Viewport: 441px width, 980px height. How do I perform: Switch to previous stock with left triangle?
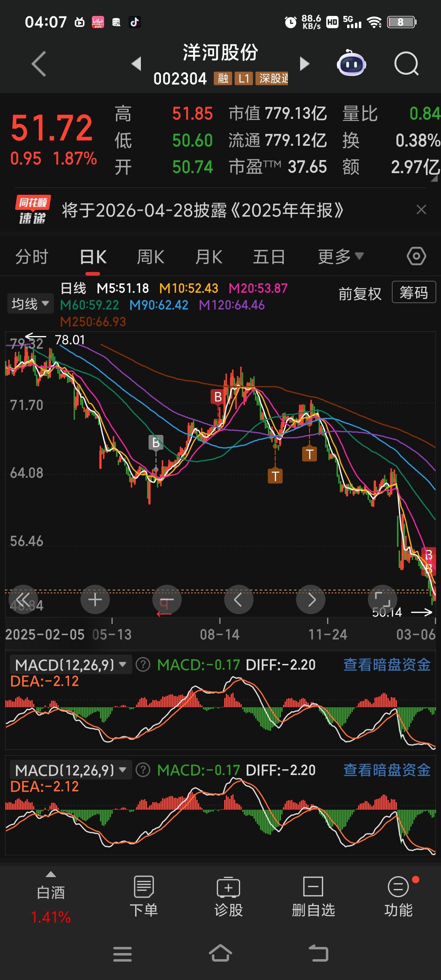(x=136, y=64)
